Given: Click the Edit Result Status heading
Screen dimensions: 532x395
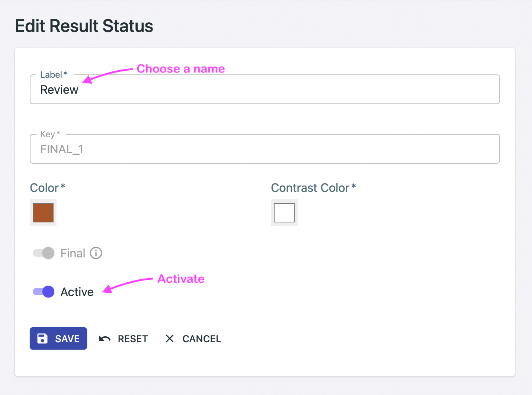Looking at the screenshot, I should 84,26.
